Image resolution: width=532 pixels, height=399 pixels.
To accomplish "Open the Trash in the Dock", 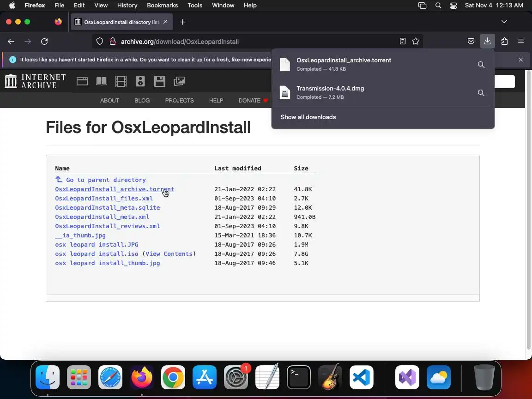I will pos(484,377).
